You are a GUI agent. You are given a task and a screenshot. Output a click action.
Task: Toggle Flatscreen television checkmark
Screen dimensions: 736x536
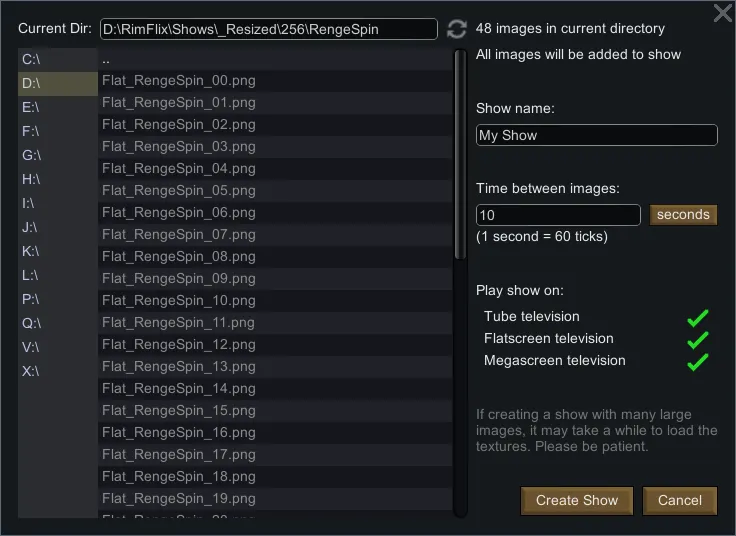[x=697, y=339]
